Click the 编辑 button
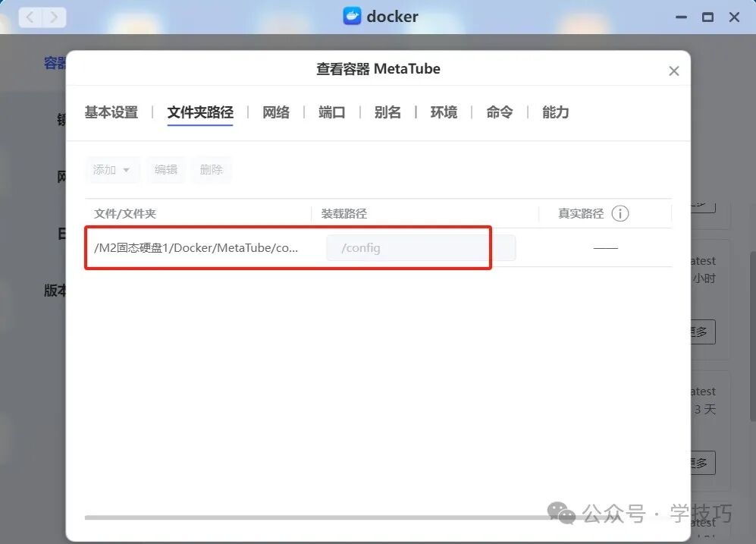 coord(166,169)
